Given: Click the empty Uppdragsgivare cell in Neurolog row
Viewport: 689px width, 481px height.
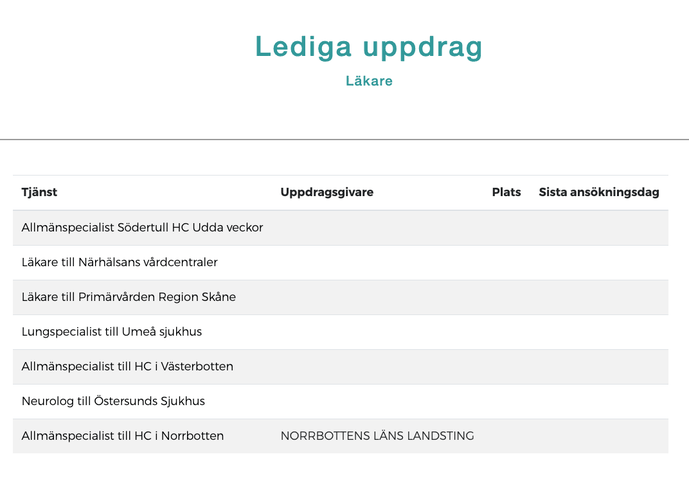Looking at the screenshot, I should click(x=377, y=401).
